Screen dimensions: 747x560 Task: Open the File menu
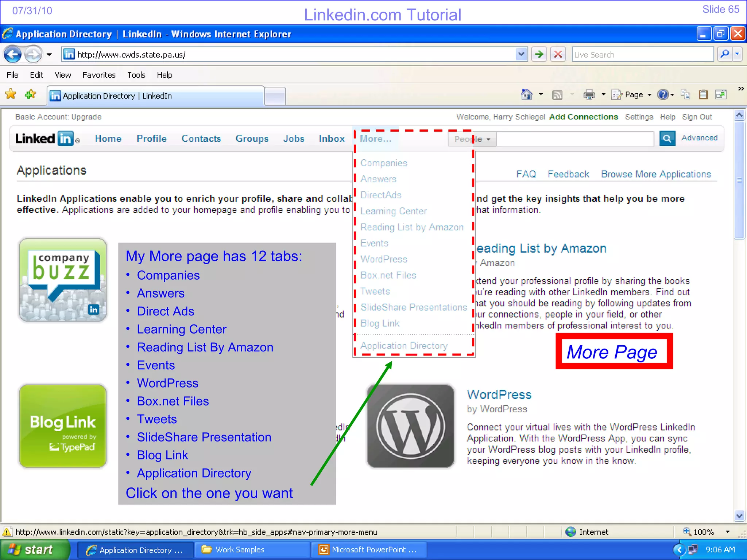click(12, 75)
